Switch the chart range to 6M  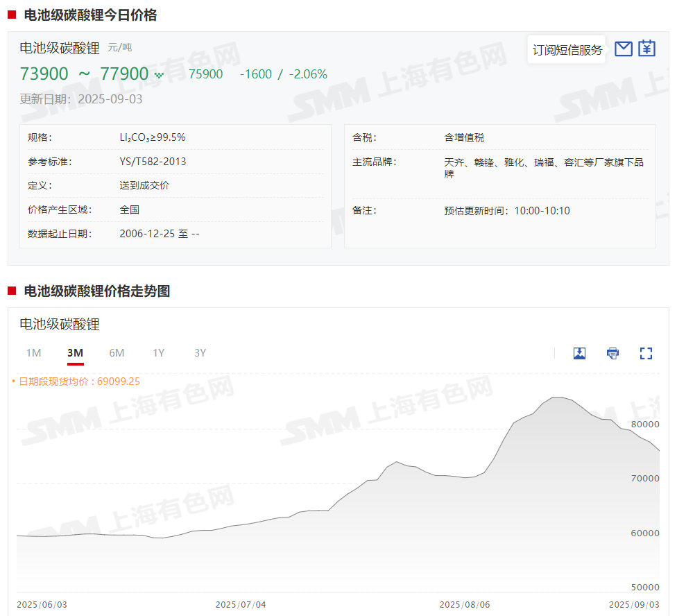117,353
